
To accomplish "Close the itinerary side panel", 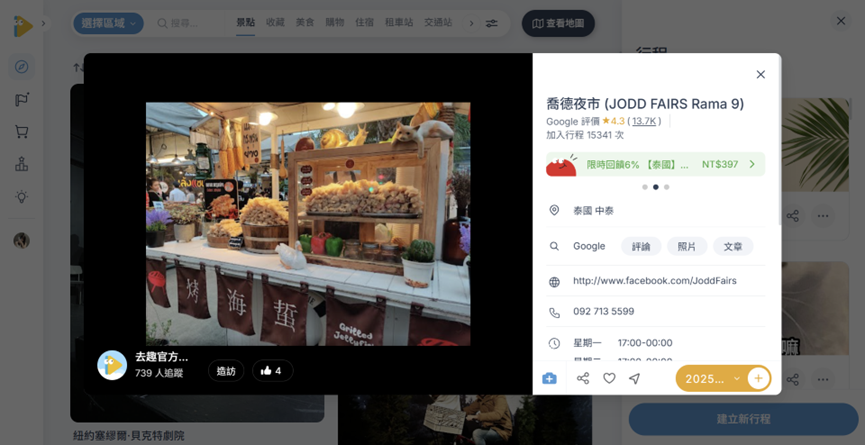I will tap(841, 21).
